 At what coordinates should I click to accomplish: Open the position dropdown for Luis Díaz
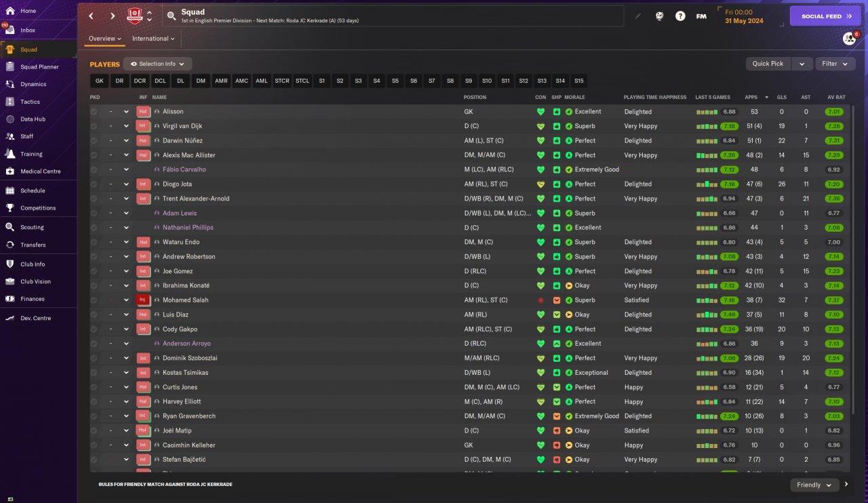125,315
